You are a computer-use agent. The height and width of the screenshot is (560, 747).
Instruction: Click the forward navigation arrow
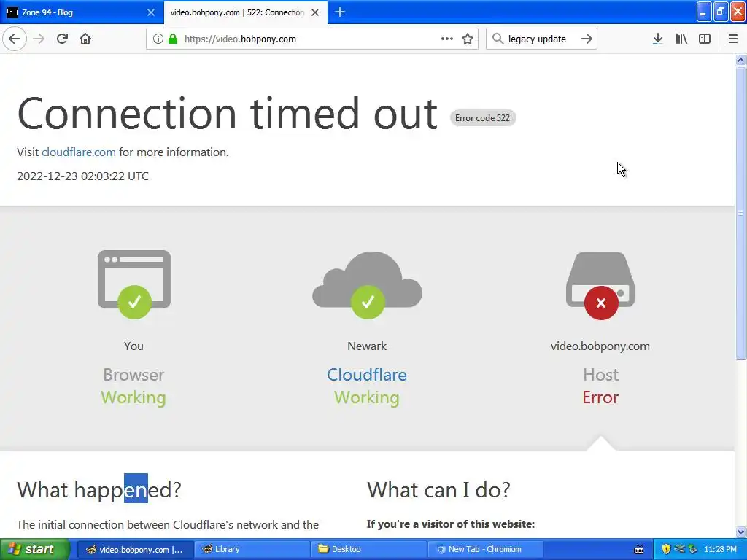39,39
